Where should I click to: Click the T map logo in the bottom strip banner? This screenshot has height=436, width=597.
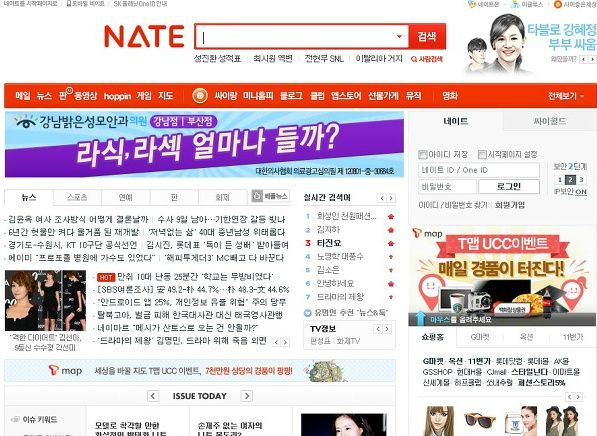[65, 370]
